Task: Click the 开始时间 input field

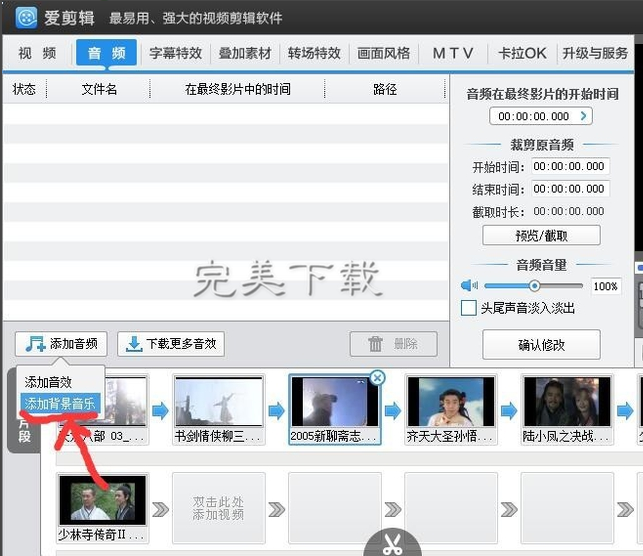Action: (570, 166)
